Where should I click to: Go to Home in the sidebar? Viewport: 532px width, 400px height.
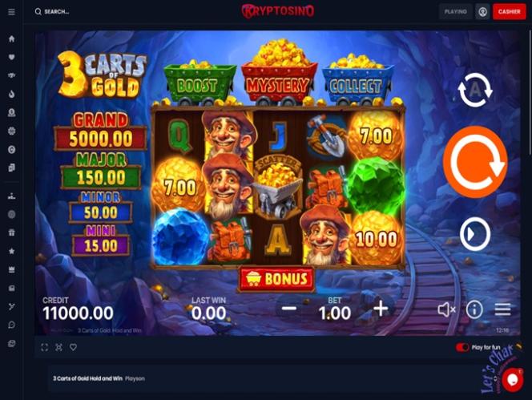pos(11,38)
